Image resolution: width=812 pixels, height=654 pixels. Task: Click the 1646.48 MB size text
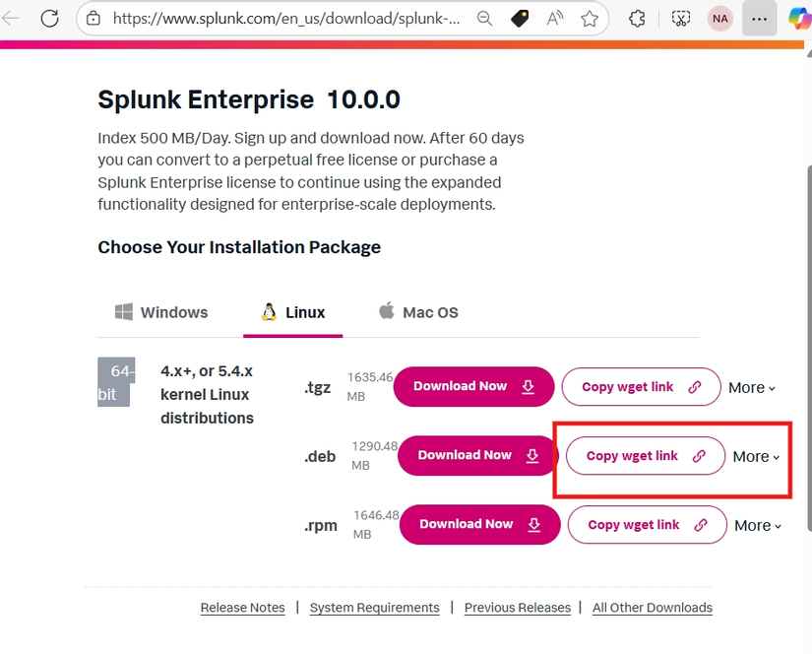(376, 524)
